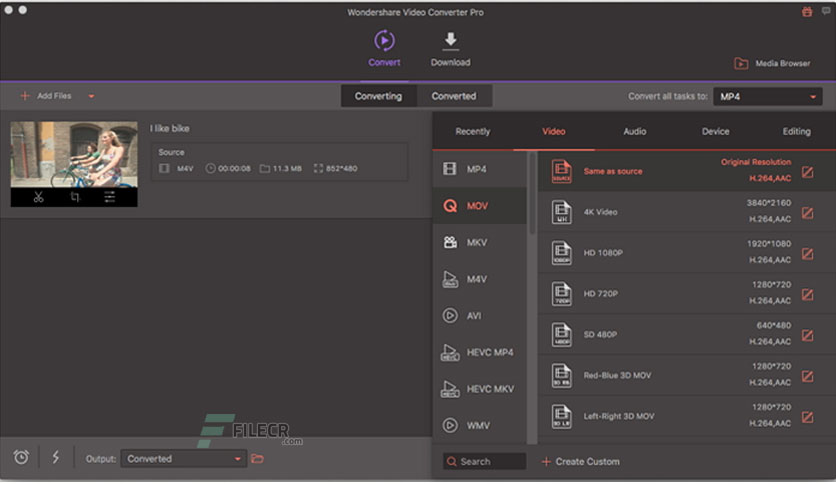Screen dimensions: 836x484
Task: Open the Convert all tasks to dropdown
Action: [x=768, y=96]
